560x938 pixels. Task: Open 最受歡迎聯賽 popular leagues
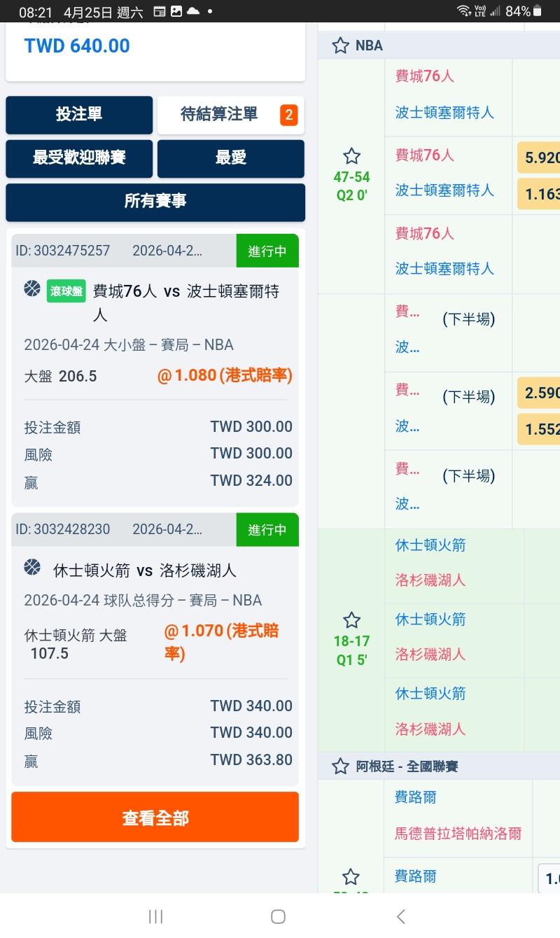pyautogui.click(x=79, y=158)
